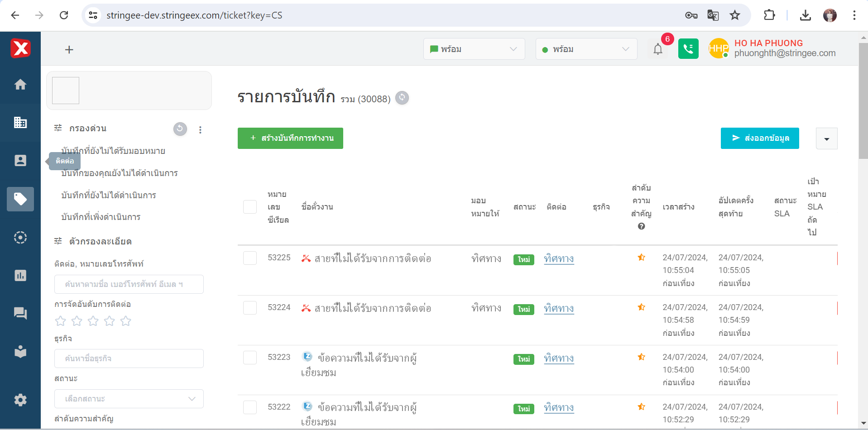Open the home icon in sidebar
The width and height of the screenshot is (868, 430).
(20, 85)
